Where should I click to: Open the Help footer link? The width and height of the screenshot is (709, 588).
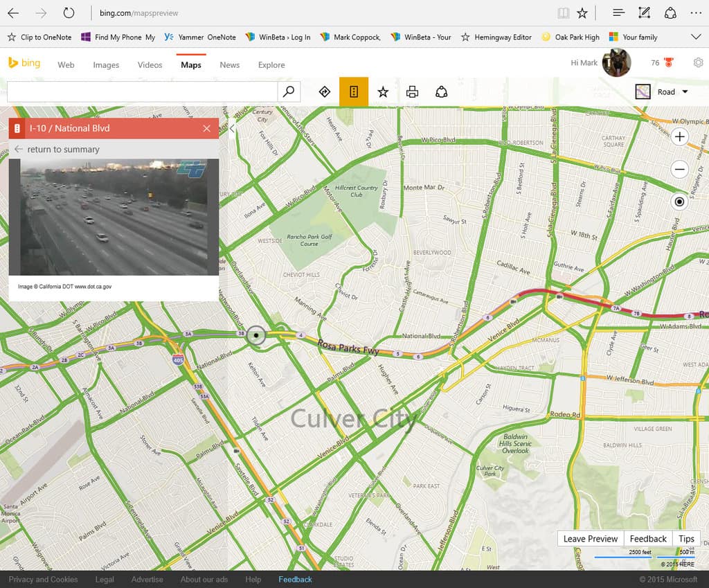tap(253, 580)
